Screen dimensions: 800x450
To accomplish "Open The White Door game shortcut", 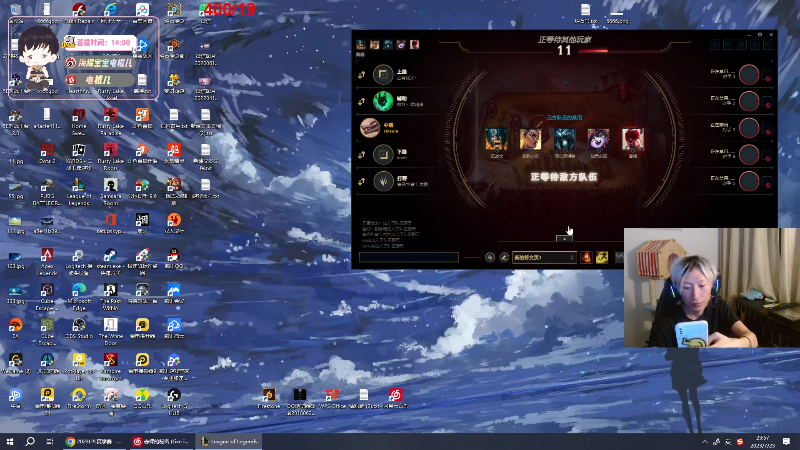I will click(111, 332).
